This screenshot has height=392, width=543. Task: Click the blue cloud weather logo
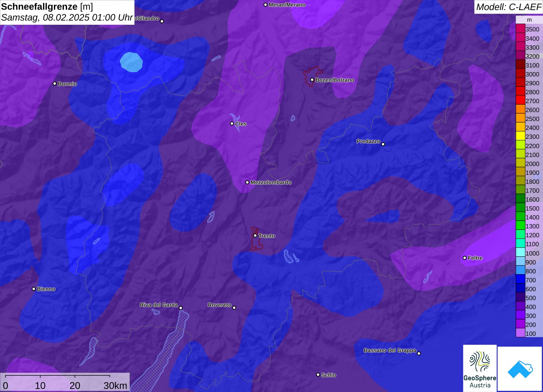(520, 369)
